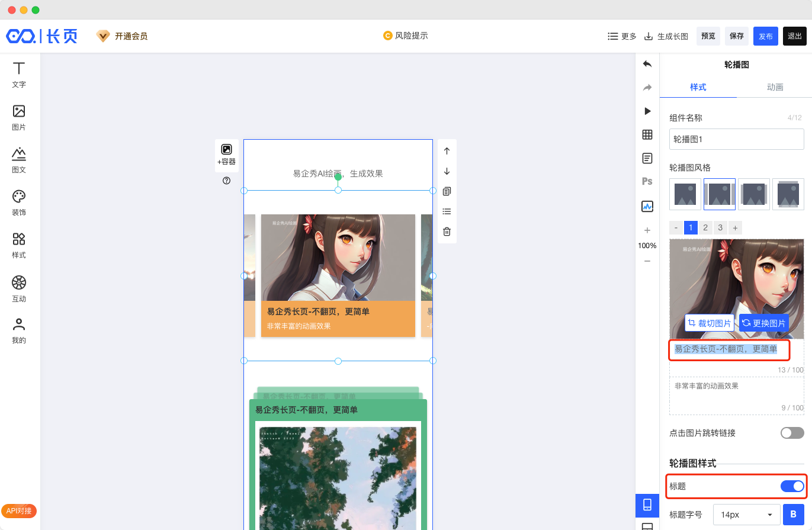Click the Ps import icon
Image resolution: width=812 pixels, height=530 pixels.
647,182
